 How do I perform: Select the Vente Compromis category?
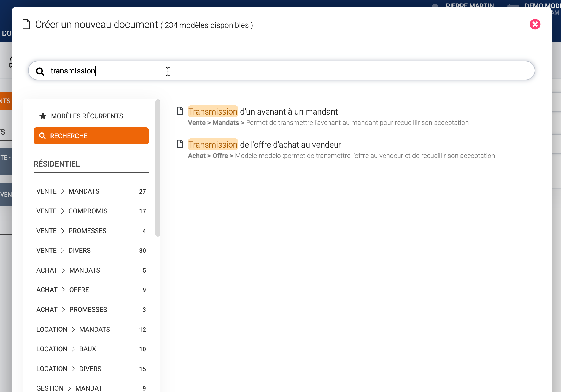click(91, 211)
